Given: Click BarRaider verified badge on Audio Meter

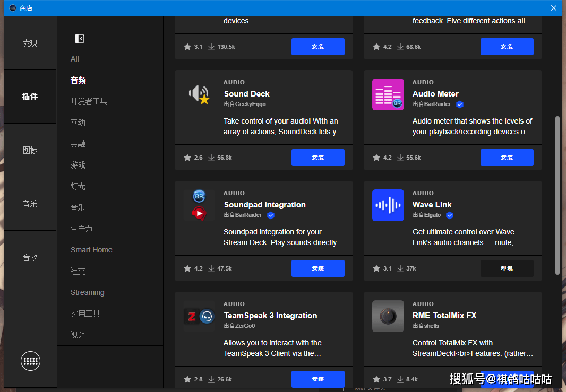Looking at the screenshot, I should (x=459, y=104).
